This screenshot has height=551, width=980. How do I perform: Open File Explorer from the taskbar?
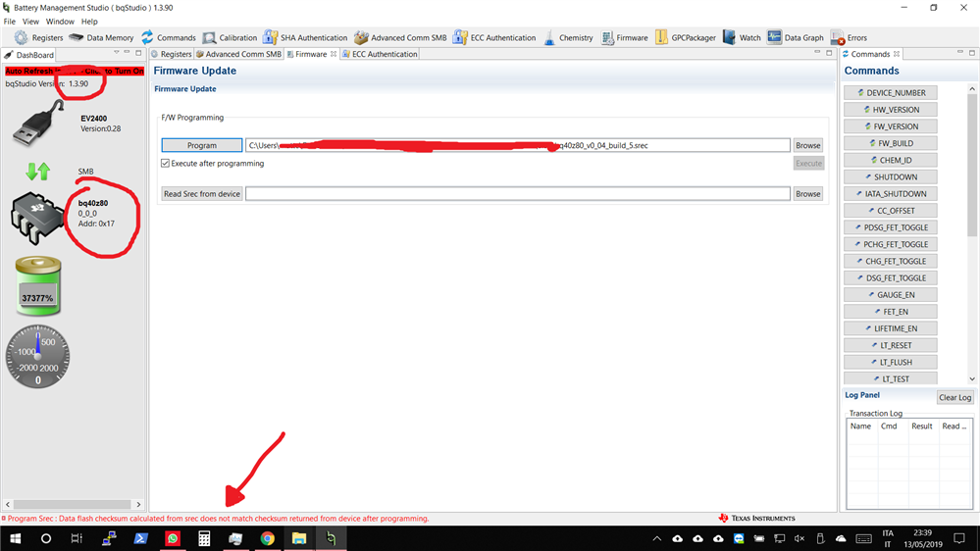(x=299, y=538)
